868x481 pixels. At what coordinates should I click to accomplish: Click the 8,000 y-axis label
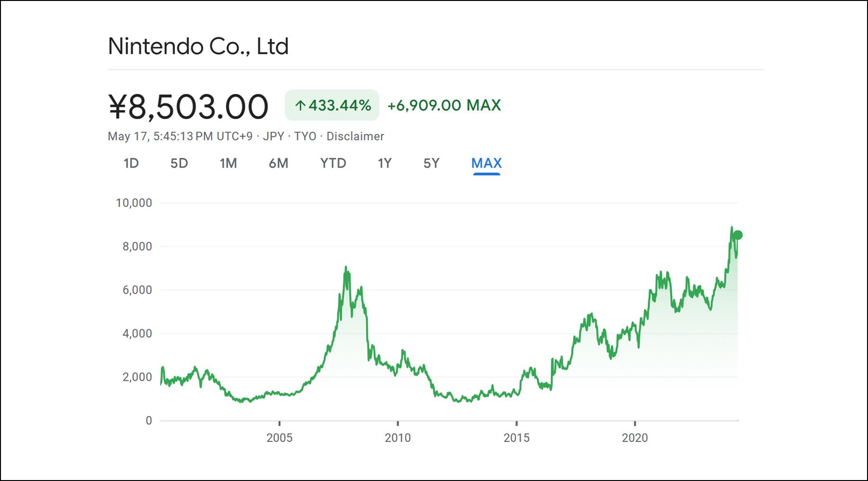click(137, 247)
